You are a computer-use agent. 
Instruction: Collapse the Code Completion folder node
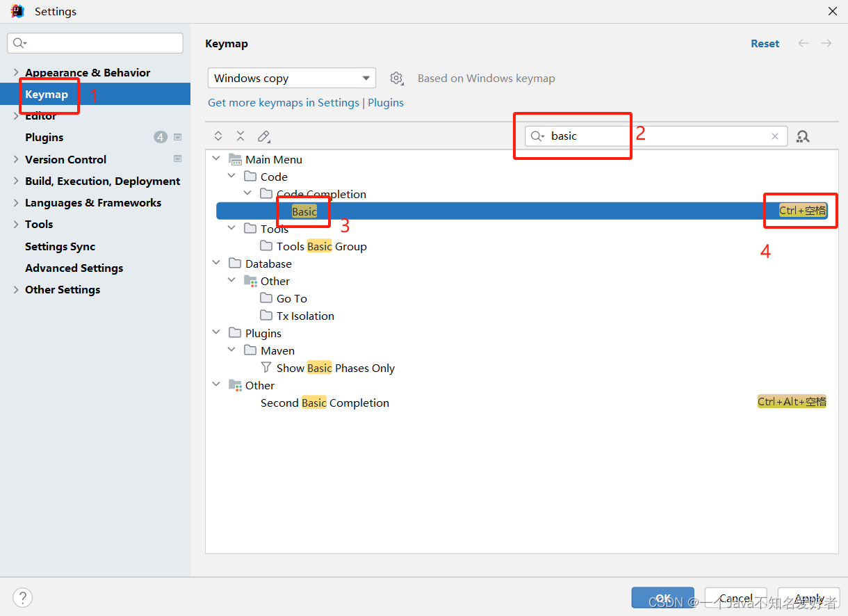coord(247,194)
